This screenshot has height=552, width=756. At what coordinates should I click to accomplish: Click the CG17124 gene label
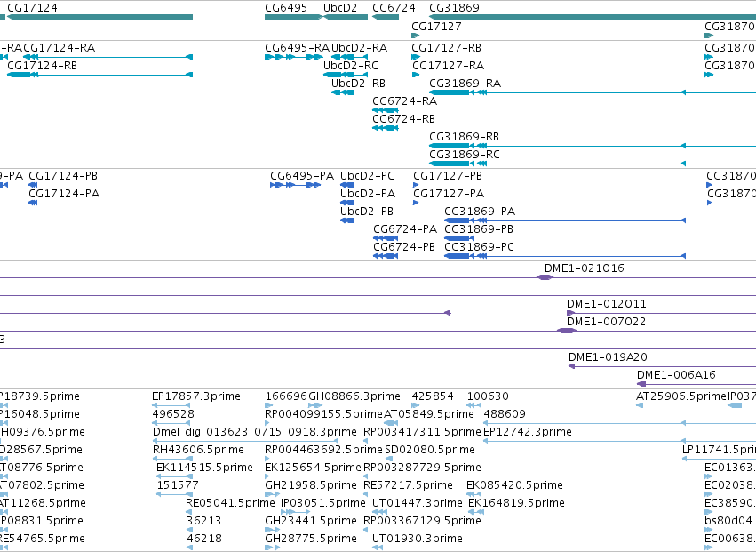tap(32, 8)
